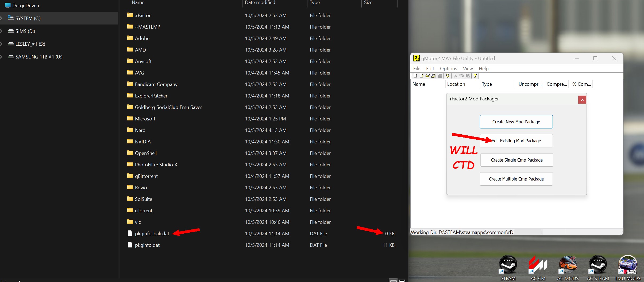Click the Add files page-plus toolbar icon
Viewport: 644px width, 282px height.
click(x=421, y=76)
